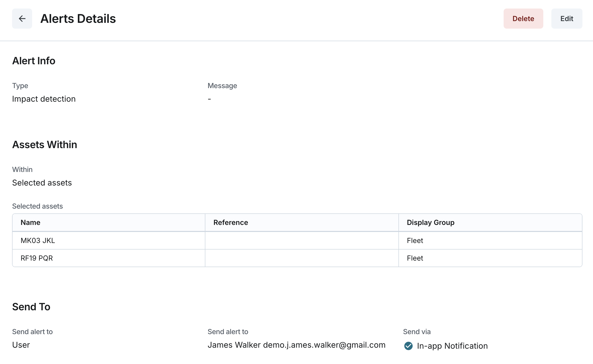This screenshot has width=593, height=364.
Task: Click the Name column header
Action: 30,222
